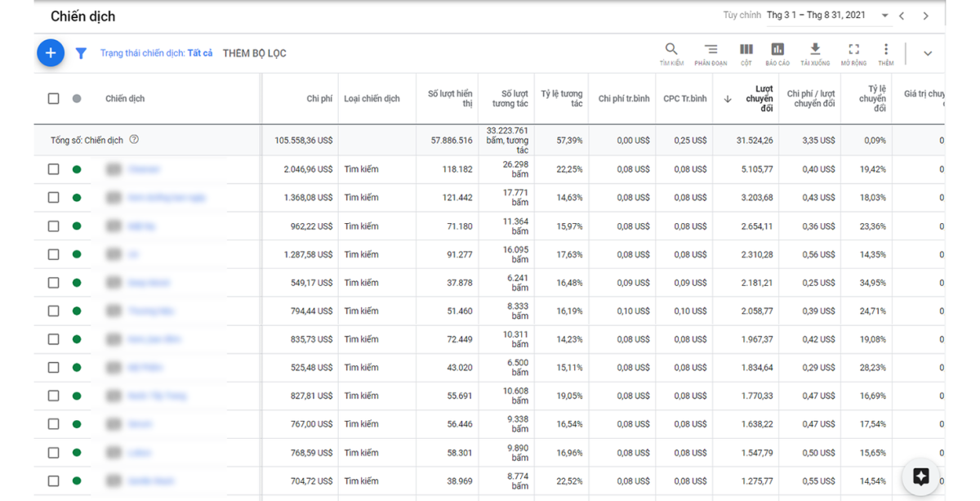The height and width of the screenshot is (501, 980).
Task: Open the date range dropdown arrow
Action: tap(884, 16)
